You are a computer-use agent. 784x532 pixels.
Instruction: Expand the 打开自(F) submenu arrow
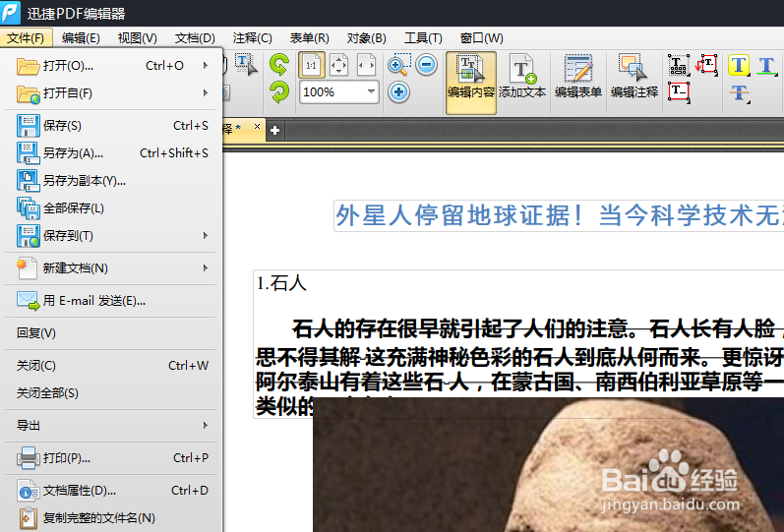(206, 93)
